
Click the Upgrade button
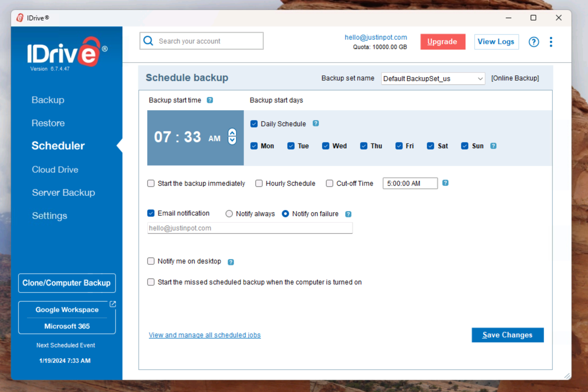click(443, 42)
